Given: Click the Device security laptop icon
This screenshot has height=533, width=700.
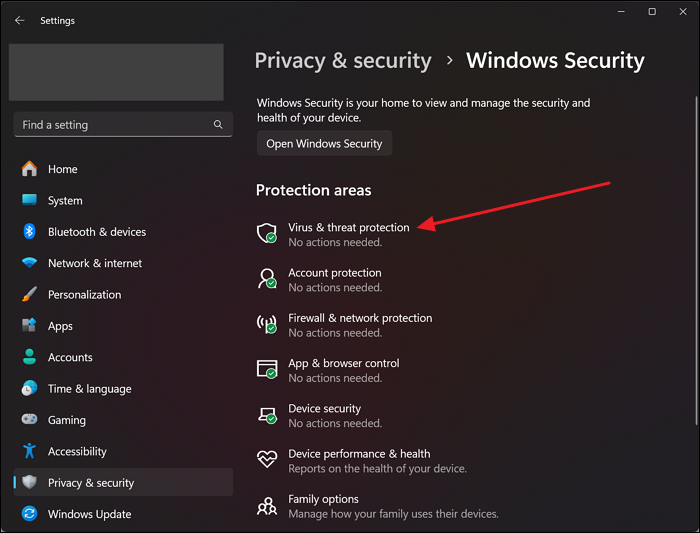Looking at the screenshot, I should click(267, 415).
